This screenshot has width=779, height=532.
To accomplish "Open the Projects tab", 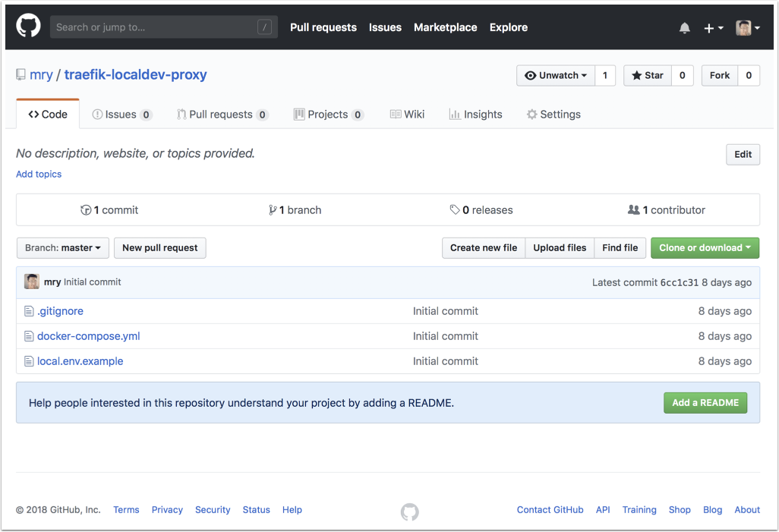I will point(329,115).
